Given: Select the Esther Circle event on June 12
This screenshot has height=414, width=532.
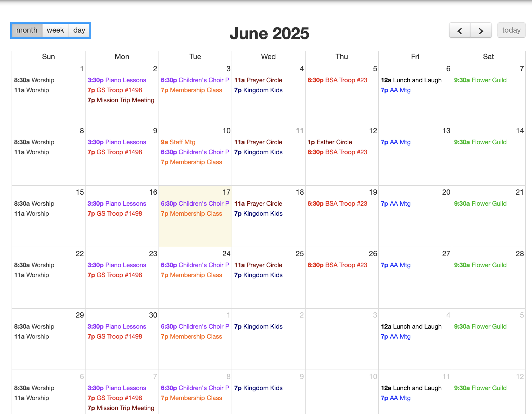Looking at the screenshot, I should [x=330, y=142].
